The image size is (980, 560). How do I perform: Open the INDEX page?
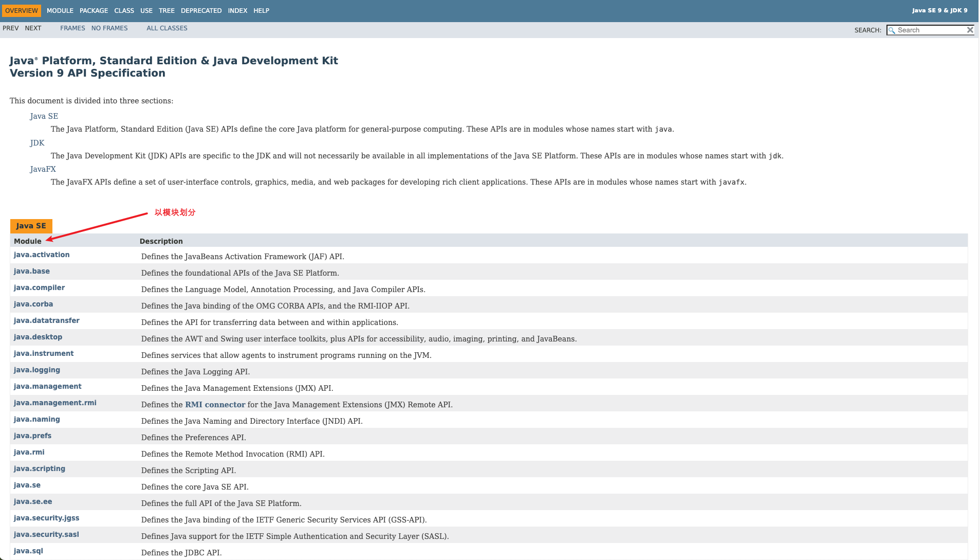point(237,11)
